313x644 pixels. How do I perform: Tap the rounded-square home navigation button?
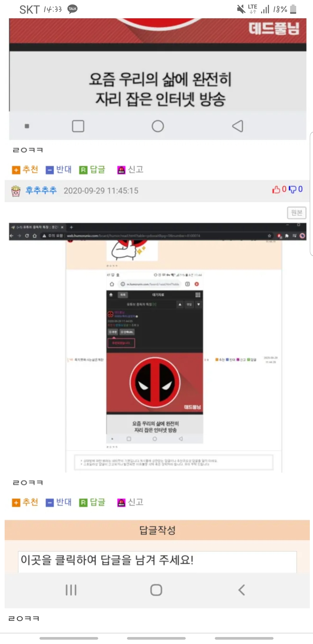(156, 590)
